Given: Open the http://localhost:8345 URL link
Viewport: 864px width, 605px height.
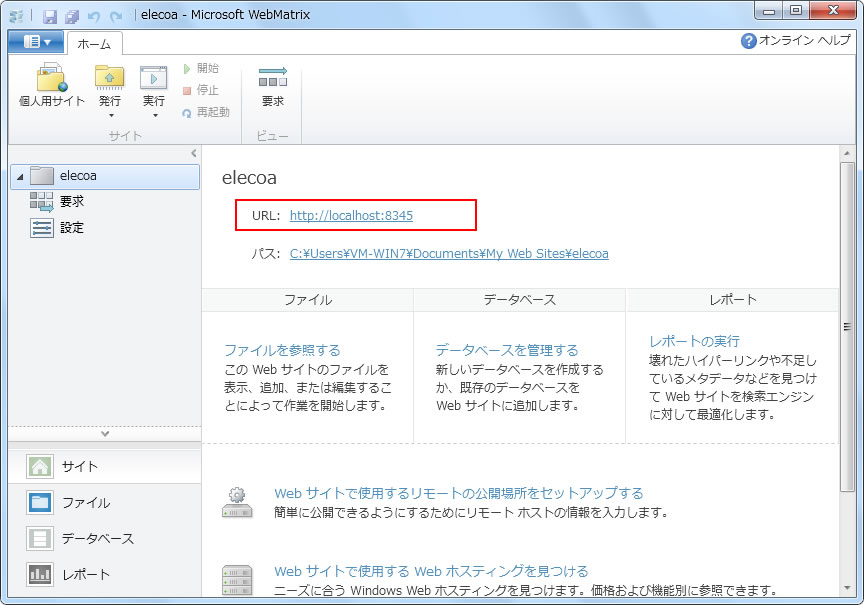Looking at the screenshot, I should coord(351,215).
